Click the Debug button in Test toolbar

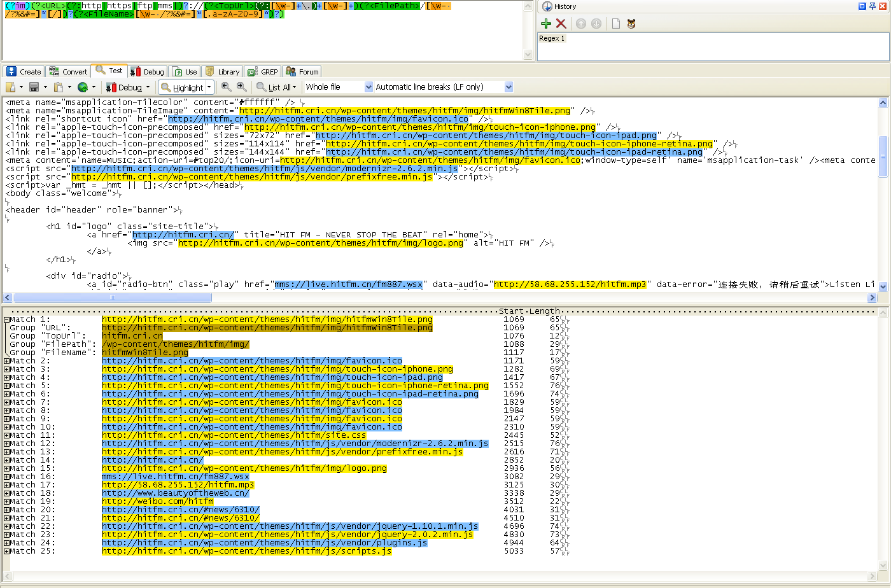click(x=124, y=87)
